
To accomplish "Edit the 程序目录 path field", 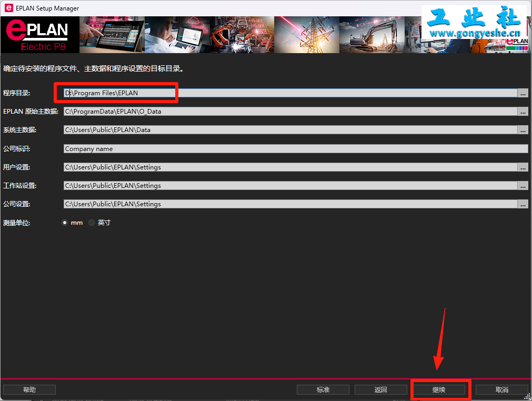I will pyautogui.click(x=290, y=93).
